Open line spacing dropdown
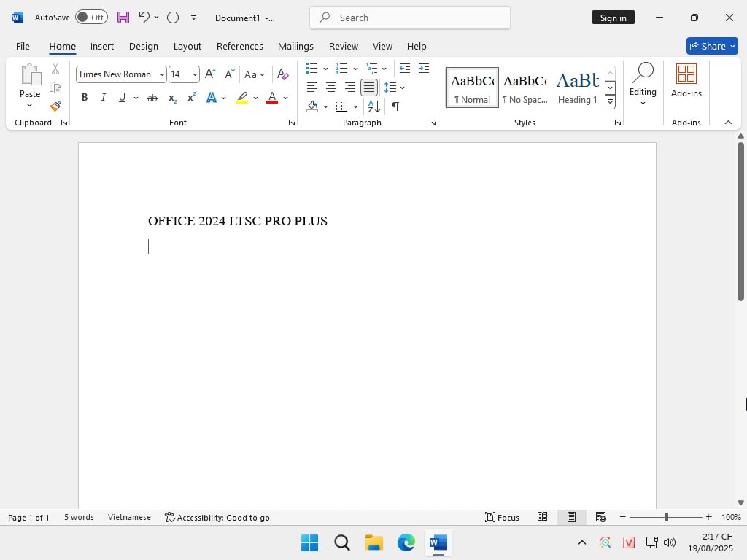The width and height of the screenshot is (747, 560). [x=395, y=87]
